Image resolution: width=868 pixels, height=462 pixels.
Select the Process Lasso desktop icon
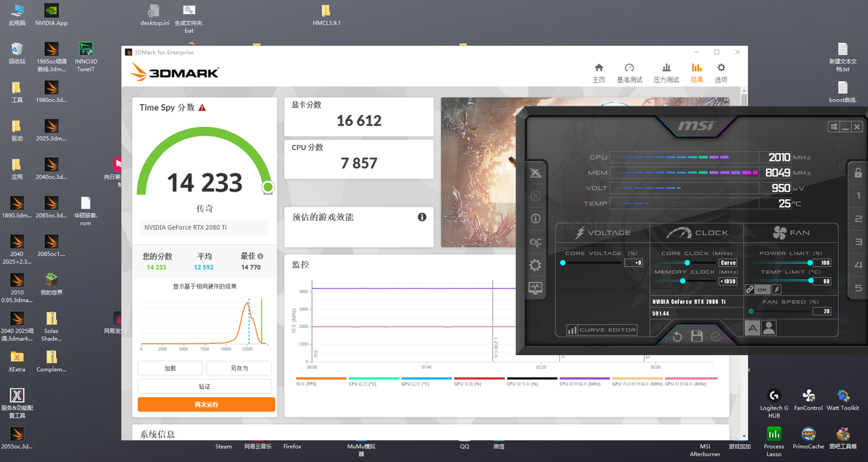pyautogui.click(x=774, y=442)
